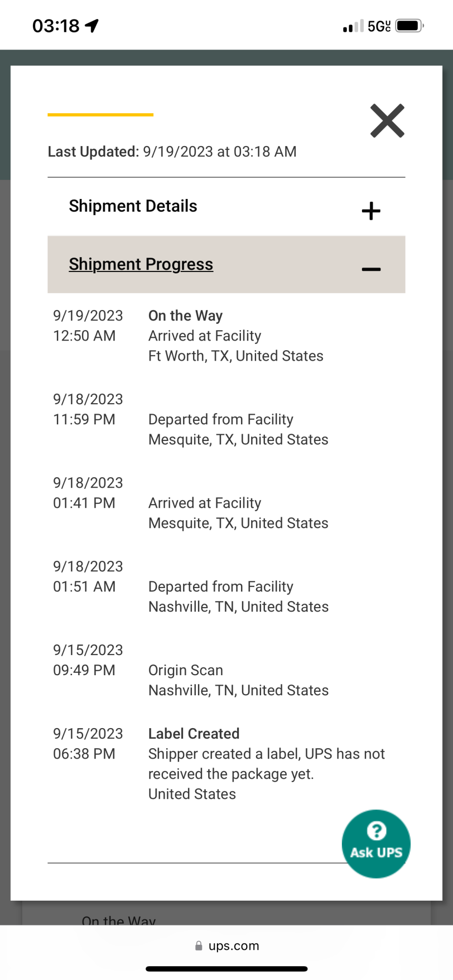Tap the Last Updated timestamp line

coord(172,151)
